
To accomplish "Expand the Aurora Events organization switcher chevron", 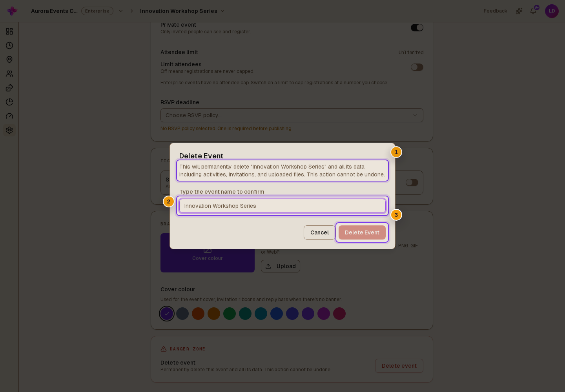I will [x=121, y=11].
